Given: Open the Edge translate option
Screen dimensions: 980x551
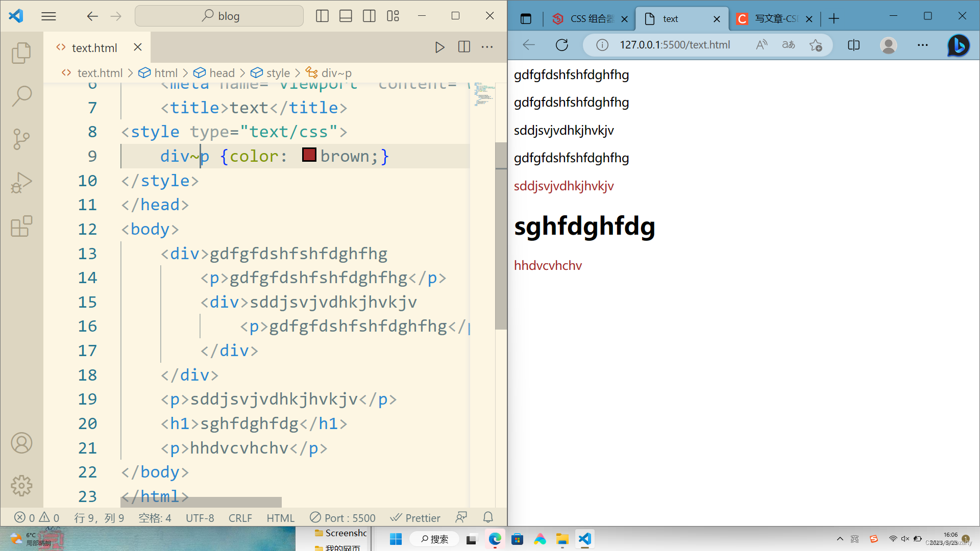Looking at the screenshot, I should click(x=789, y=45).
